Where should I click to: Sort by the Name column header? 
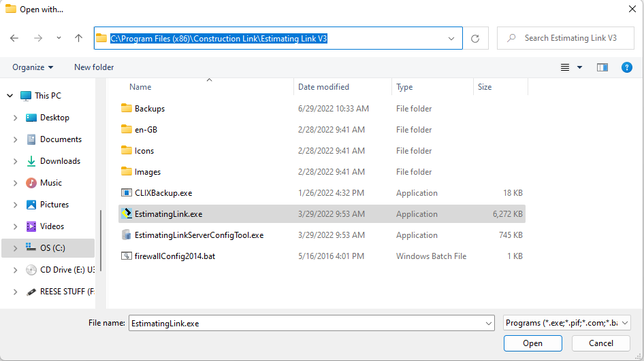140,87
